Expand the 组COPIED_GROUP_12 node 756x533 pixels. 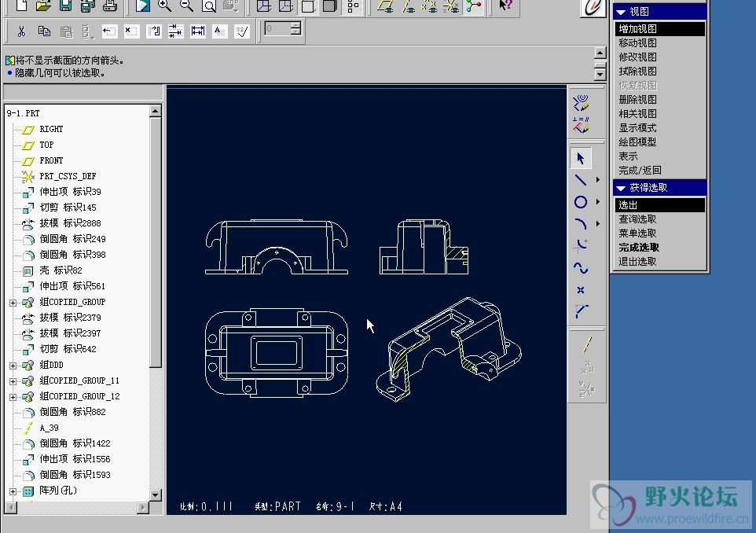[13, 397]
